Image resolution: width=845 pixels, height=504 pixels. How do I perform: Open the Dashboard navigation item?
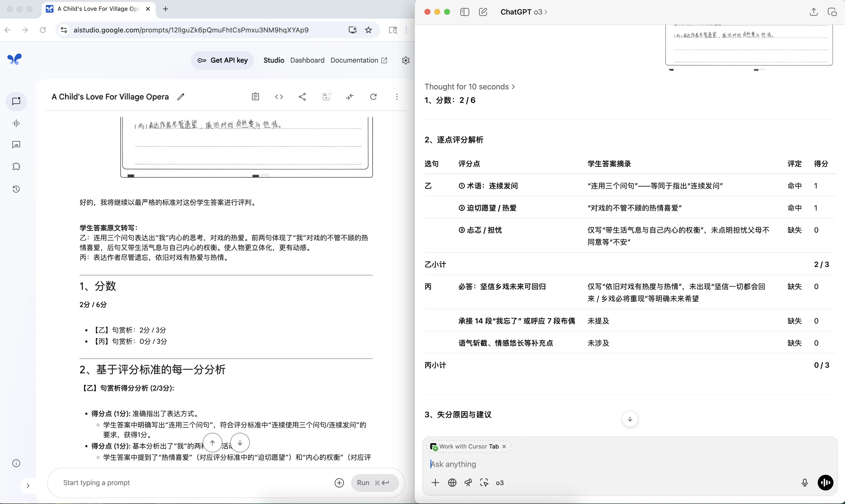pos(307,60)
